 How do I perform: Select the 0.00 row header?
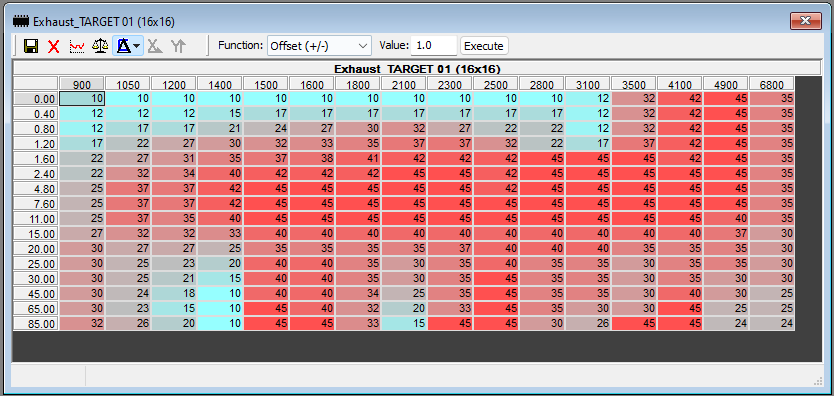[x=36, y=99]
